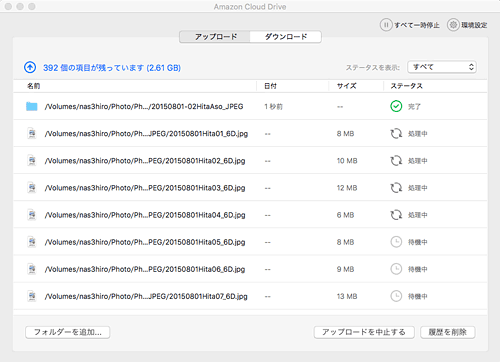Click the 6 MB size cell
The image size is (500, 362).
pyautogui.click(x=345, y=215)
